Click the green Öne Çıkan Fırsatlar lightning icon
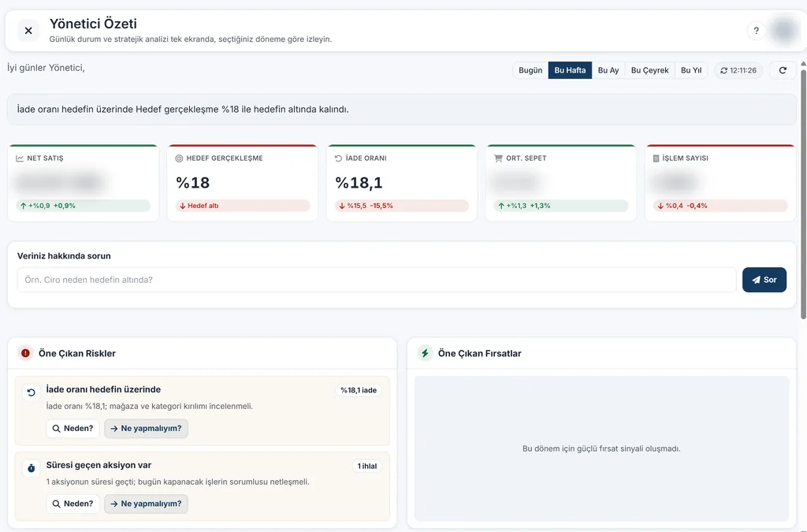The image size is (807, 532). coord(425,353)
